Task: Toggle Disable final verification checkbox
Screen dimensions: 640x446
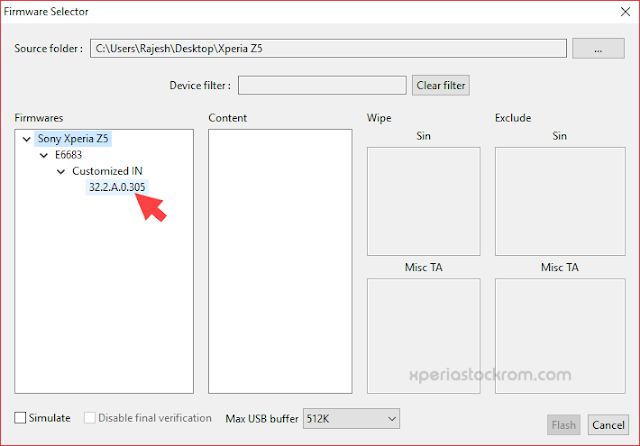Action: coord(90,418)
